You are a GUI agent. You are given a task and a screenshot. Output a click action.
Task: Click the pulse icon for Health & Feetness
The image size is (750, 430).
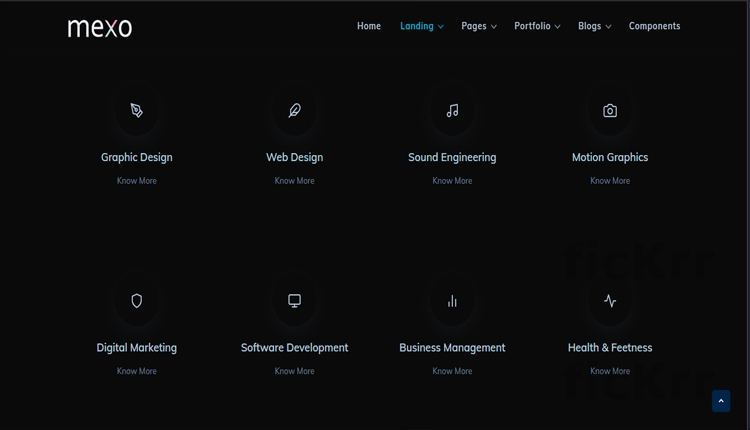610,301
